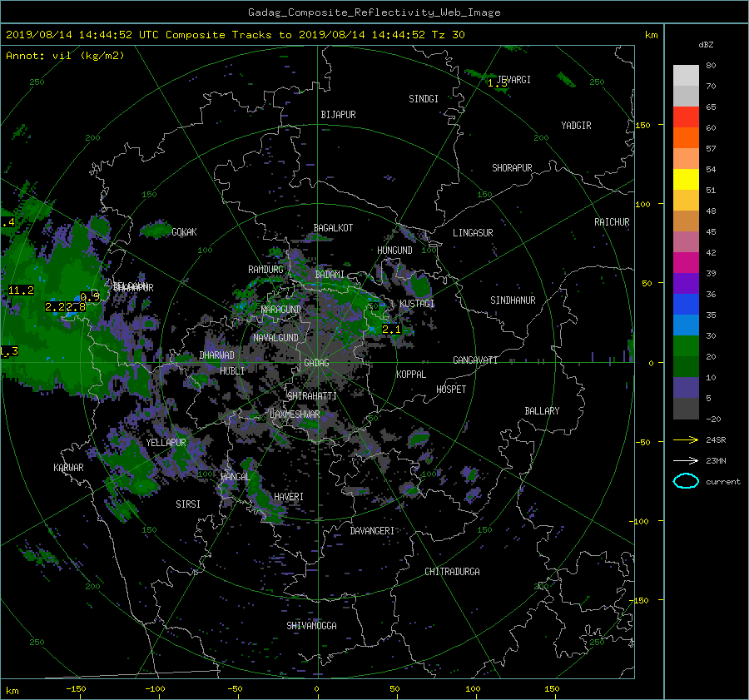Image resolution: width=749 pixels, height=700 pixels.
Task: Click the 2.1 VIL annotation near Kustagi
Action: [x=391, y=330]
